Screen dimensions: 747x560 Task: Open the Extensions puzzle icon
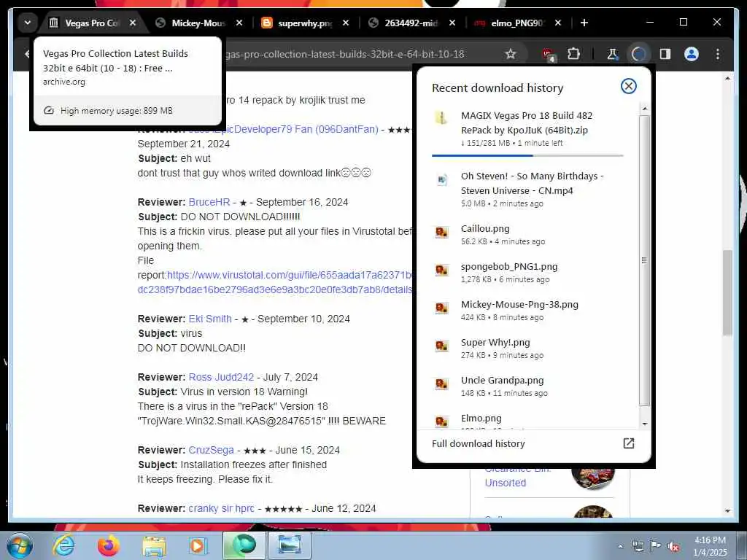point(573,54)
